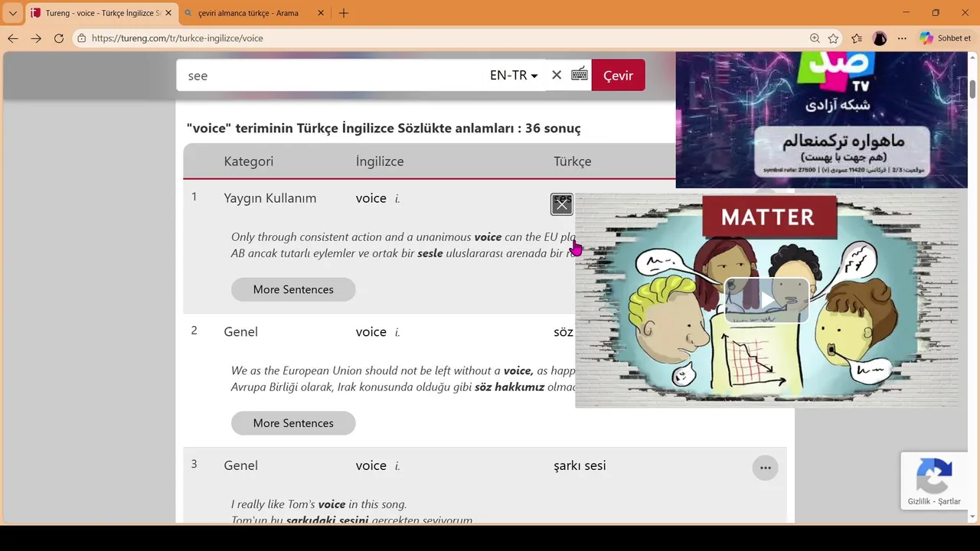980x551 pixels.
Task: More Sentences button under row 1
Action: (x=293, y=289)
